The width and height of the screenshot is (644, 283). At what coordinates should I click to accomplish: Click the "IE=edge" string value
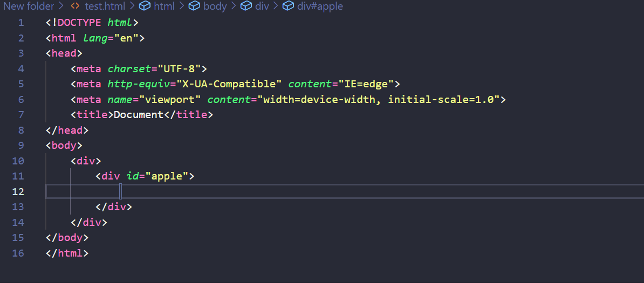click(366, 84)
